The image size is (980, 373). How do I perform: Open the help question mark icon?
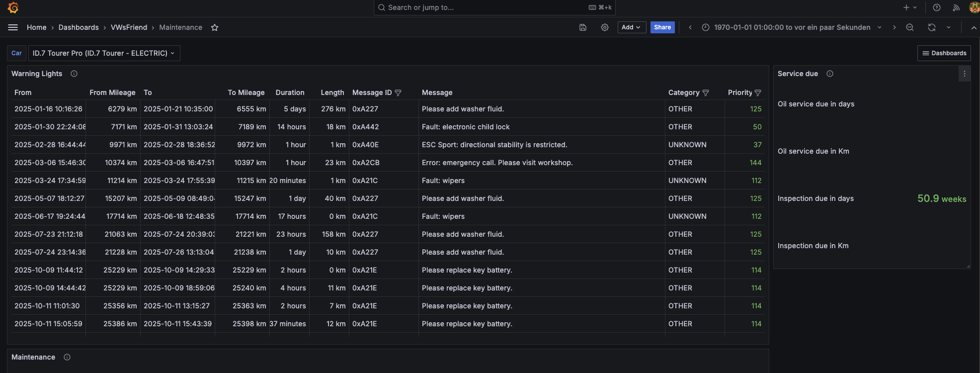937,7
